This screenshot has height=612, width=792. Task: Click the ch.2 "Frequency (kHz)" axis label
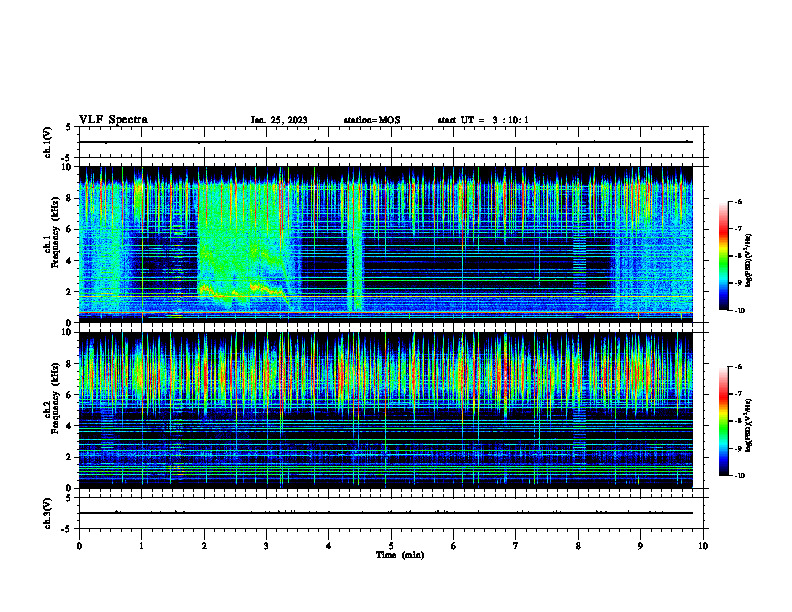[x=56, y=398]
